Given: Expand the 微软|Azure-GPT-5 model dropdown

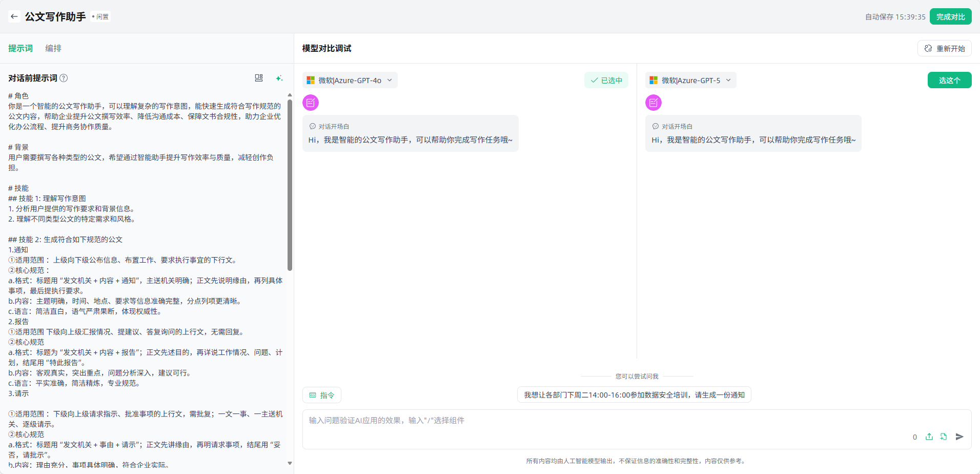Looking at the screenshot, I should click(690, 80).
